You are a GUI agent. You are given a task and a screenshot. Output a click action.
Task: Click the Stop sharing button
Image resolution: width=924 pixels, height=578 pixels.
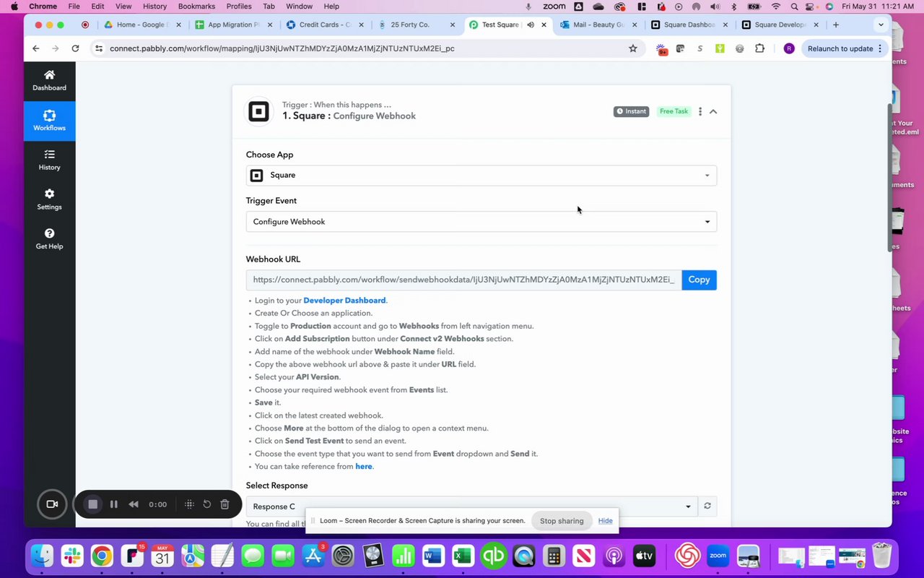point(562,521)
